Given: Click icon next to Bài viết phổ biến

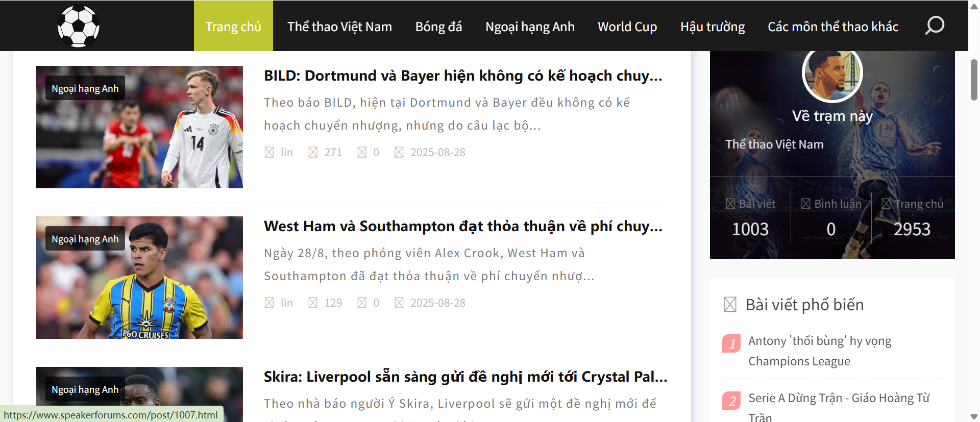Looking at the screenshot, I should click(x=730, y=305).
